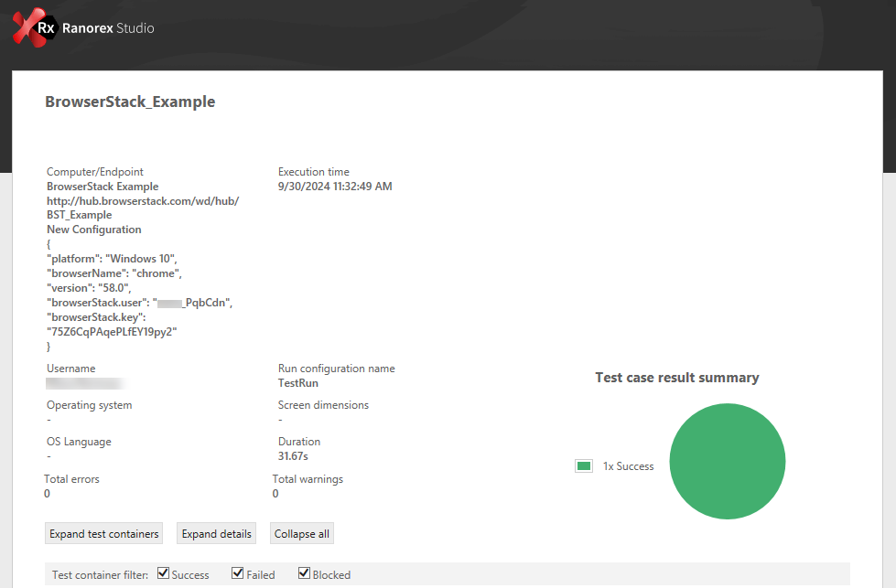Toggle the Success filter checkbox
Viewport: 896px width, 588px height.
[x=164, y=573]
